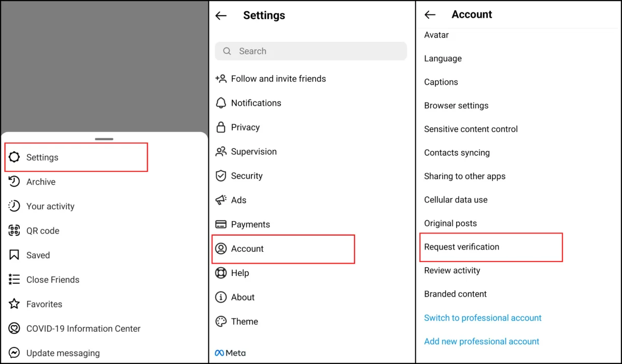This screenshot has width=622, height=364.
Task: Open Your activity menu item
Action: (50, 206)
